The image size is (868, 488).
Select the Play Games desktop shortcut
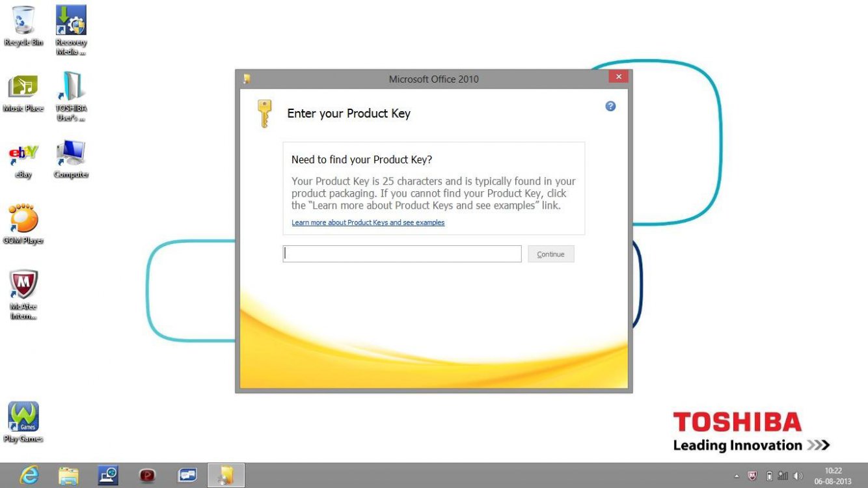[x=23, y=422]
